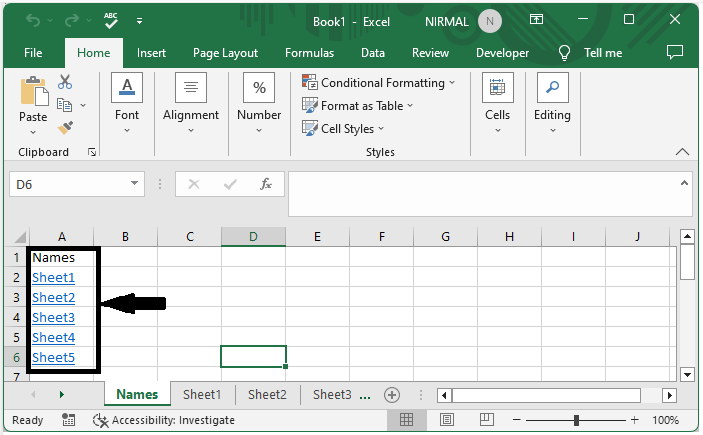Click the Copy icon
Image resolution: width=703 pixels, height=435 pixels.
[x=65, y=105]
